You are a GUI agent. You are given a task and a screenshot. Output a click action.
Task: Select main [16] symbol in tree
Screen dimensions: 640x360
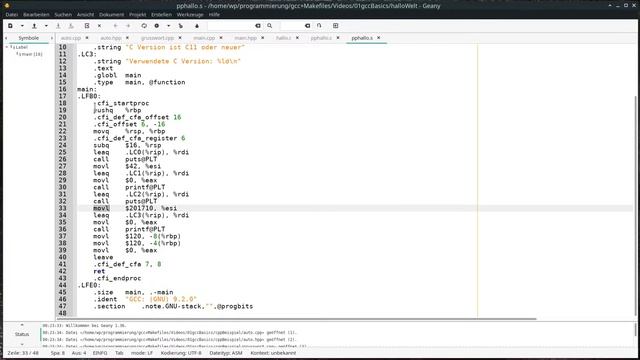(30, 54)
